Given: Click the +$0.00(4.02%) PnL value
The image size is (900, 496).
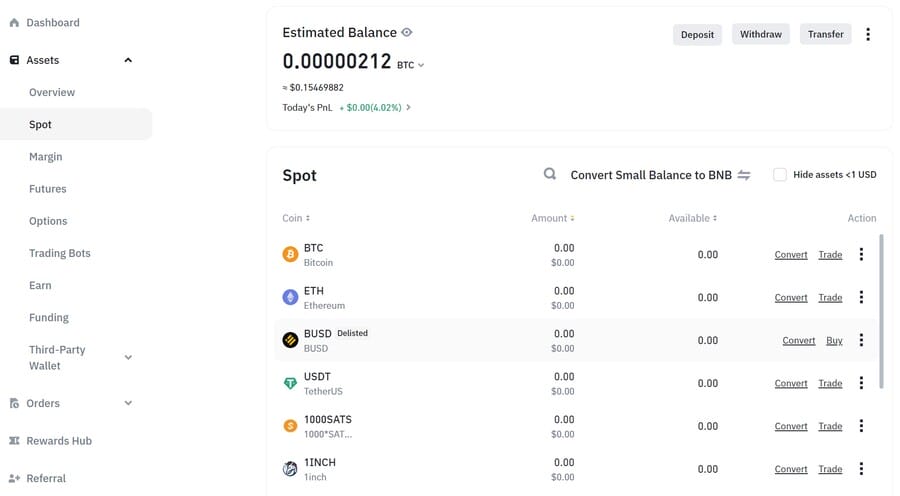Looking at the screenshot, I should pos(371,108).
